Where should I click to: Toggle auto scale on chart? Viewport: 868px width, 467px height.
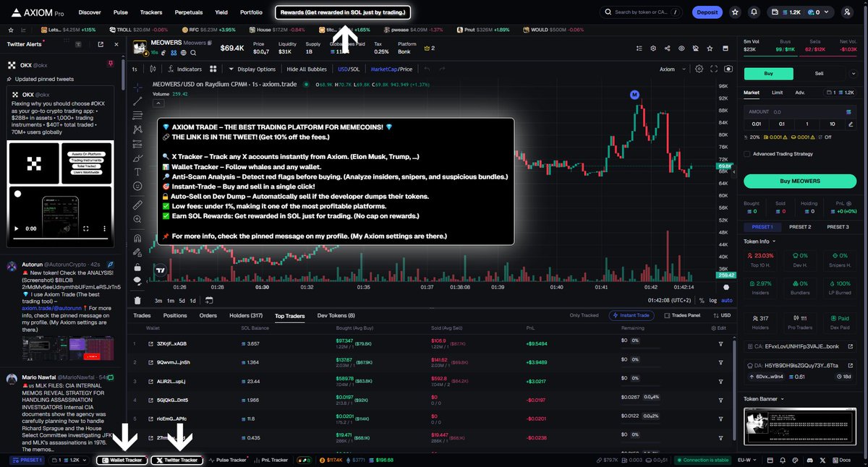point(727,300)
